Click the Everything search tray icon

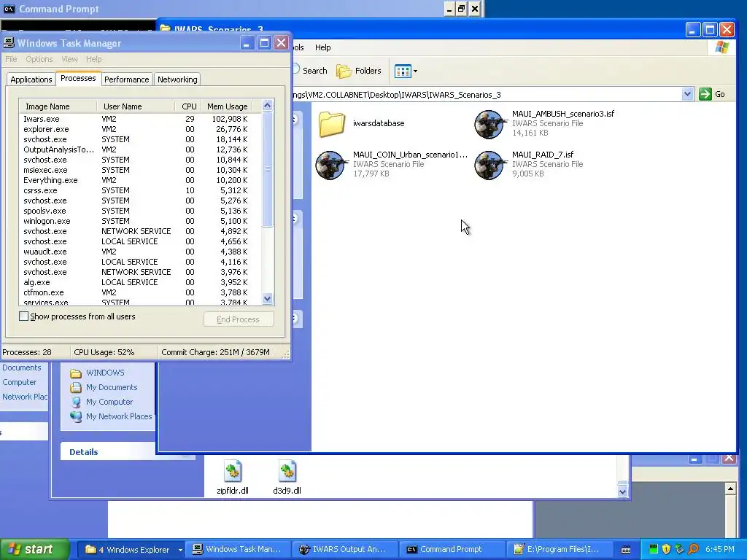point(693,549)
